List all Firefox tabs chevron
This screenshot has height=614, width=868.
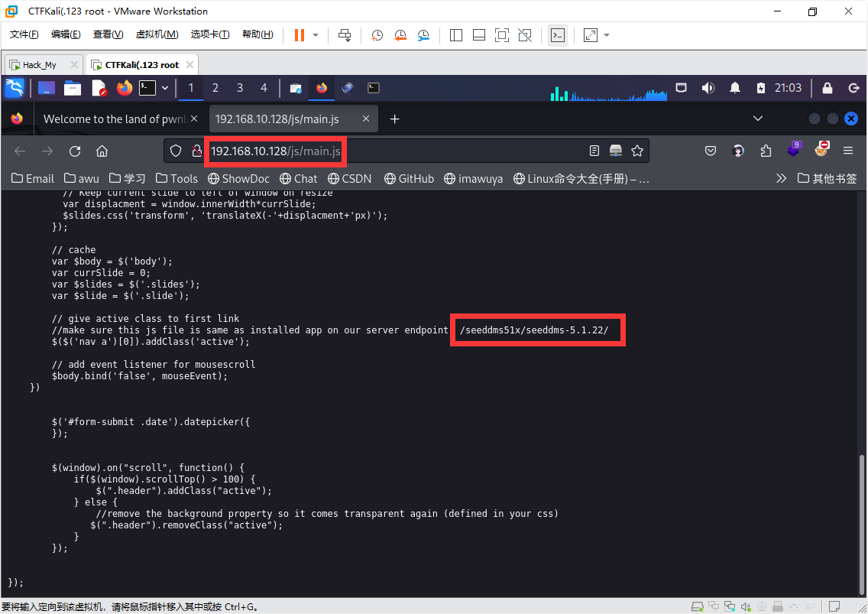point(758,119)
